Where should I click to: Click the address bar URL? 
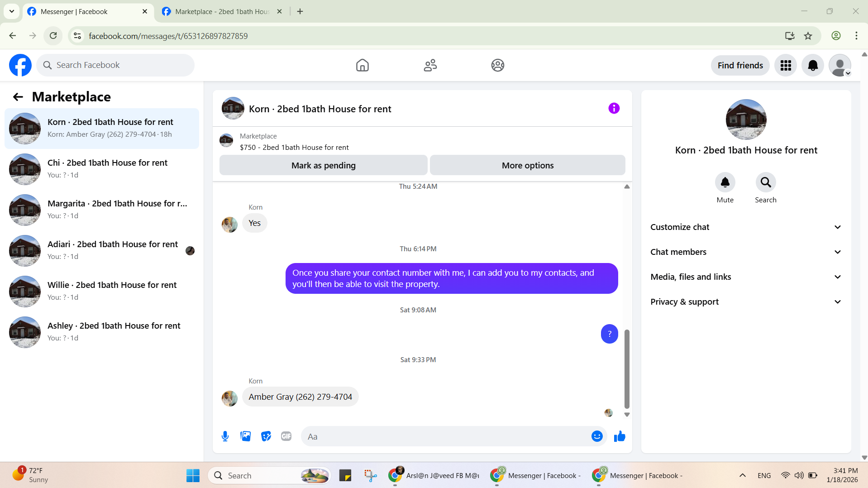point(168,36)
